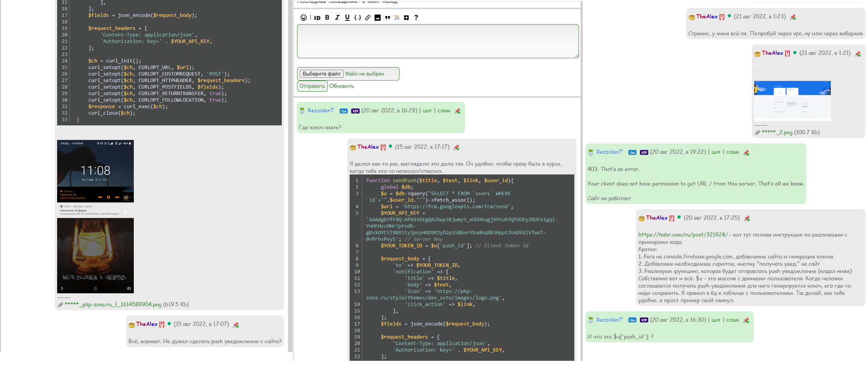Quote RezzidenT's 16:29 message using цит

[427, 111]
